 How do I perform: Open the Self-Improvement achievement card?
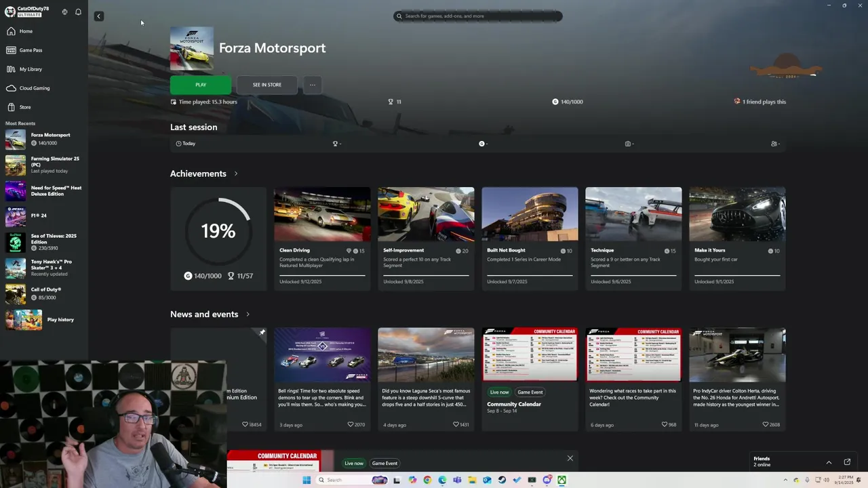click(x=426, y=239)
